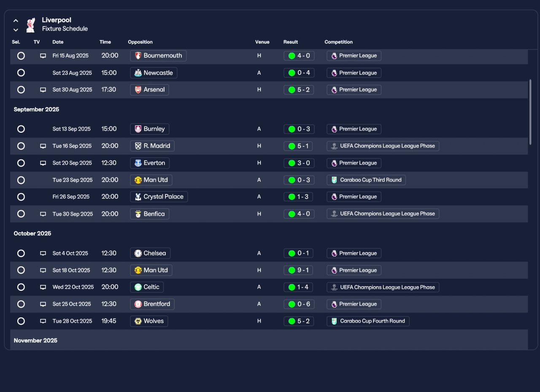The width and height of the screenshot is (540, 392).
Task: Click the TV icon in the Chelsea row
Action: coord(43,253)
